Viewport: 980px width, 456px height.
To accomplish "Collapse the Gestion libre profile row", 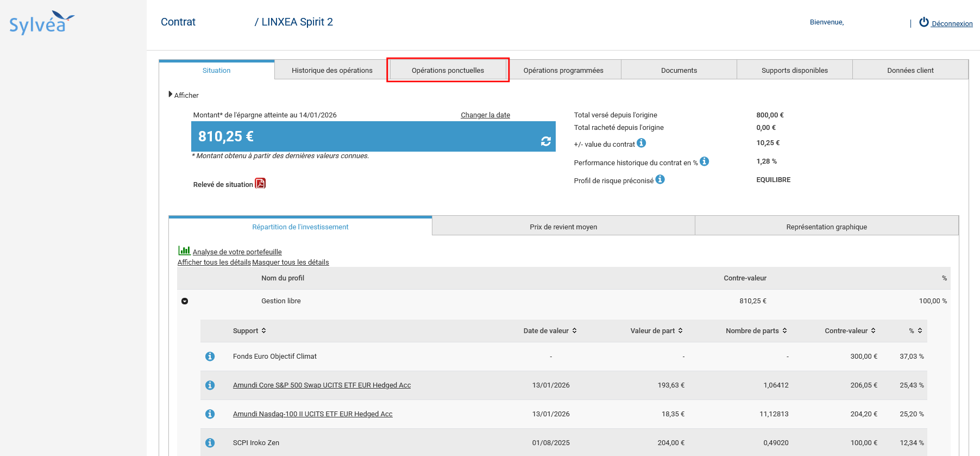I will coord(185,301).
